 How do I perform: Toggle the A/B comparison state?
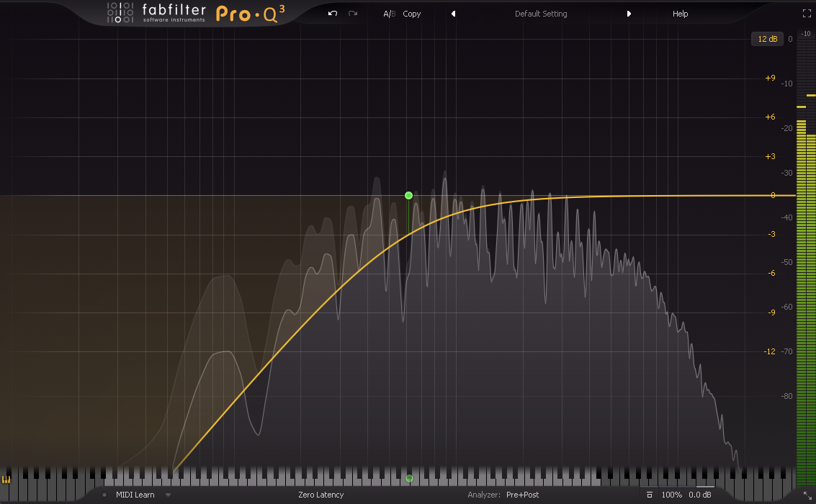tap(389, 14)
